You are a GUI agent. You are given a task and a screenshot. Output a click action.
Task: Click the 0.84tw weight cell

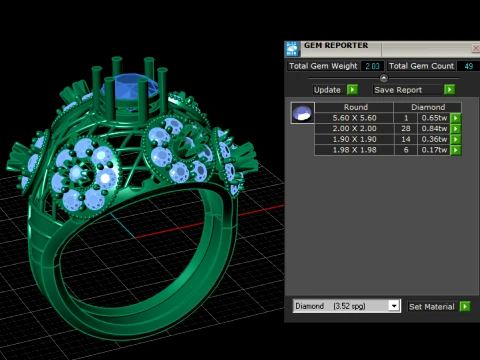click(434, 129)
